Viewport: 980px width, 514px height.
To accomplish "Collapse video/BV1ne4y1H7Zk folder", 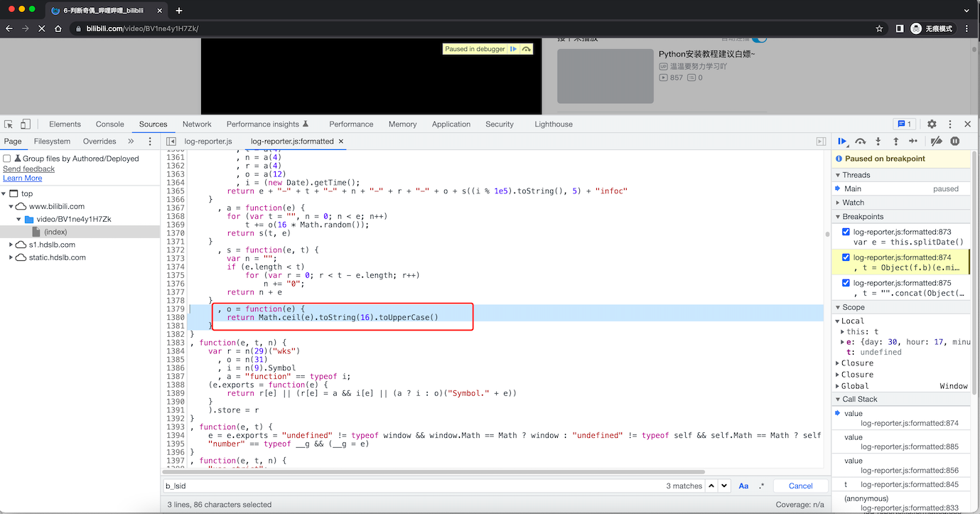I will 19,219.
